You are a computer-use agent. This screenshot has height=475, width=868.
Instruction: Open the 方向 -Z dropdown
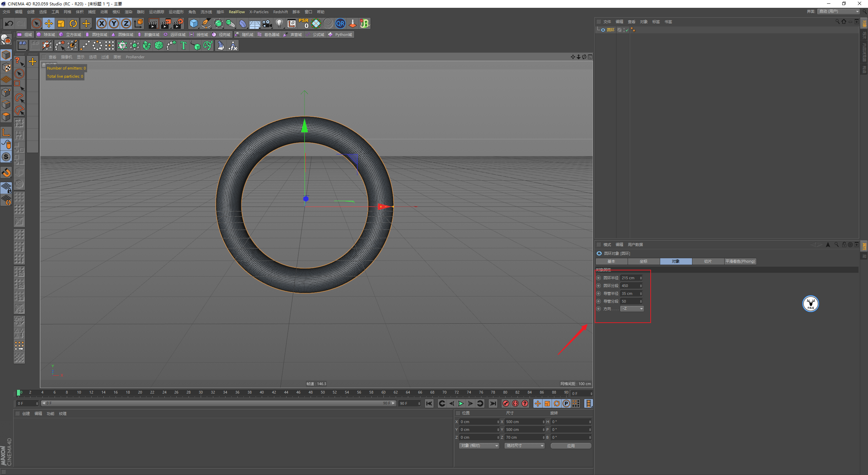coord(632,309)
